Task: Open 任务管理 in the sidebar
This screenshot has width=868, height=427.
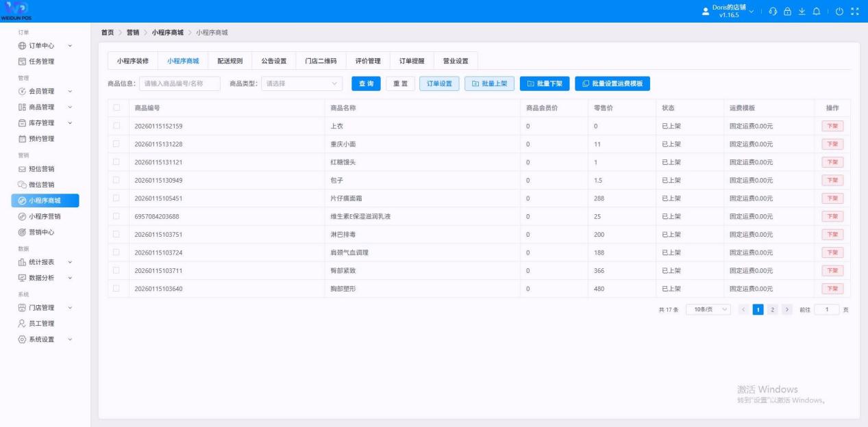Action: pos(41,62)
